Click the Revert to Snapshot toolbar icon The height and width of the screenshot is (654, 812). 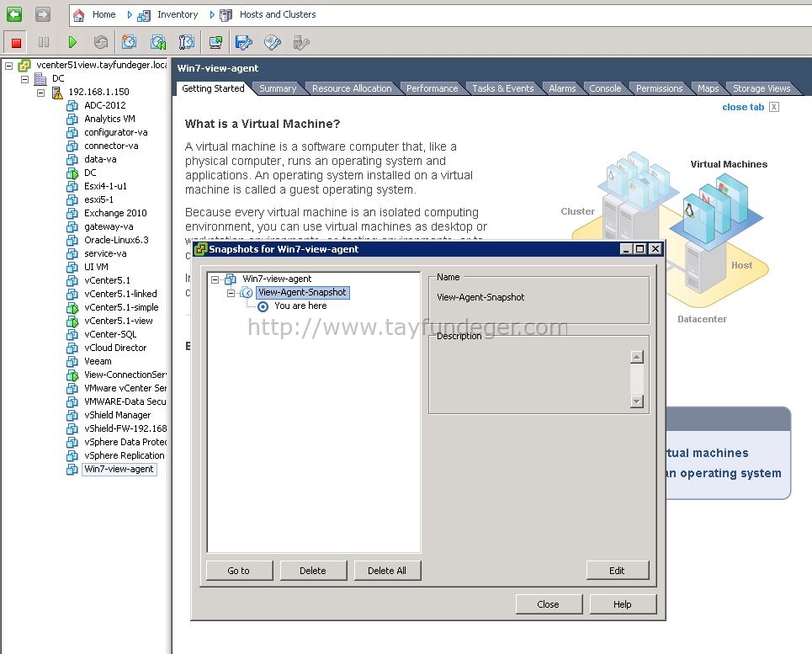tap(158, 42)
